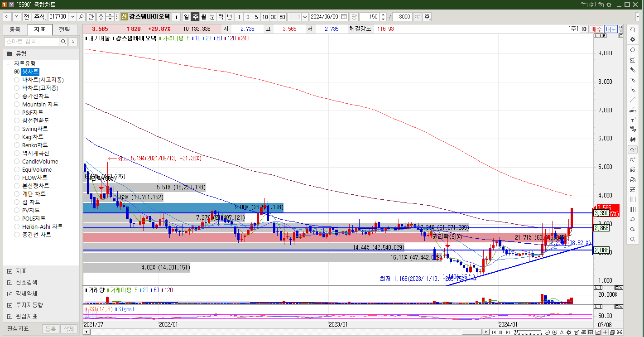This screenshot has width=644, height=337.
Task: Click the info (i) icon beside stock name
Action: (176, 16)
